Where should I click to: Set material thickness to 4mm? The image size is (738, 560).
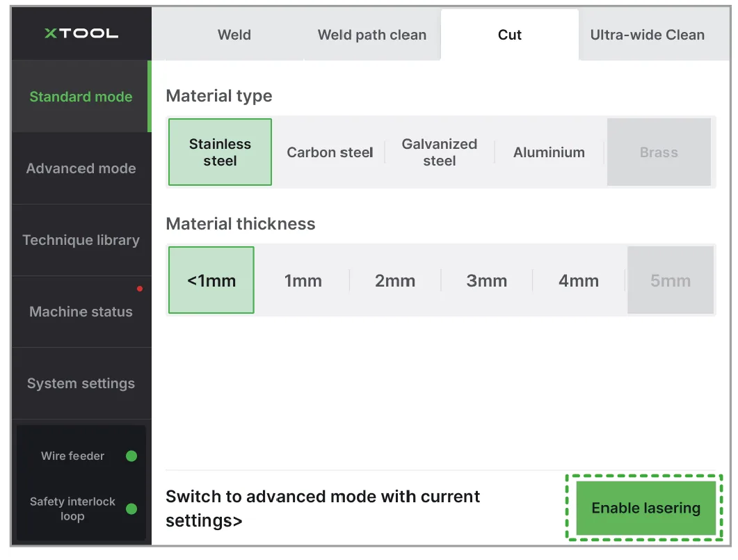(579, 281)
